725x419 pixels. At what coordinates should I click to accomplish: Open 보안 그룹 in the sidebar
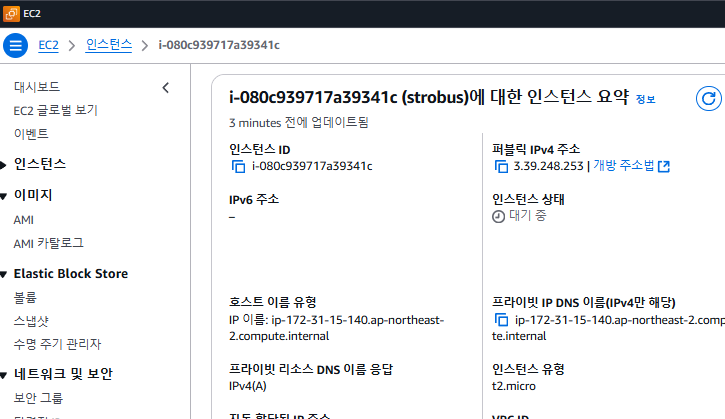(x=38, y=398)
